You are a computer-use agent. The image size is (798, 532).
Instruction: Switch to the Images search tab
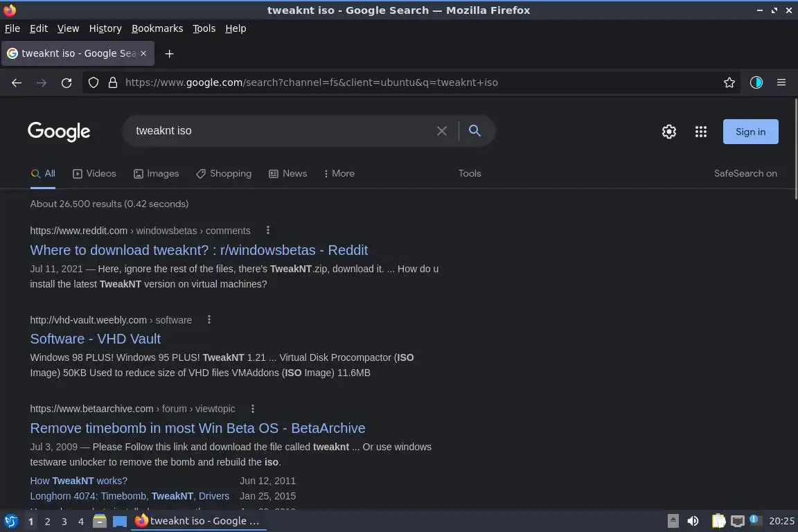pos(157,174)
